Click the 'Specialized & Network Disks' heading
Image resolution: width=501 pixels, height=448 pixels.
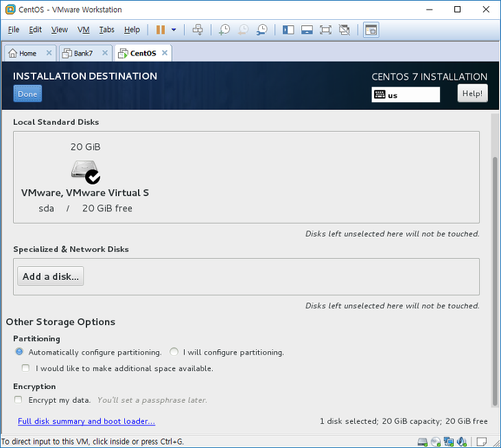71,249
